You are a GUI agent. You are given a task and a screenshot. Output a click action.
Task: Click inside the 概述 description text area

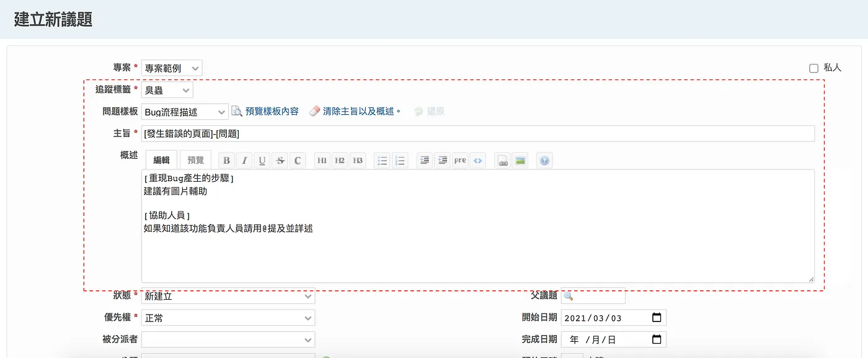[x=478, y=226]
